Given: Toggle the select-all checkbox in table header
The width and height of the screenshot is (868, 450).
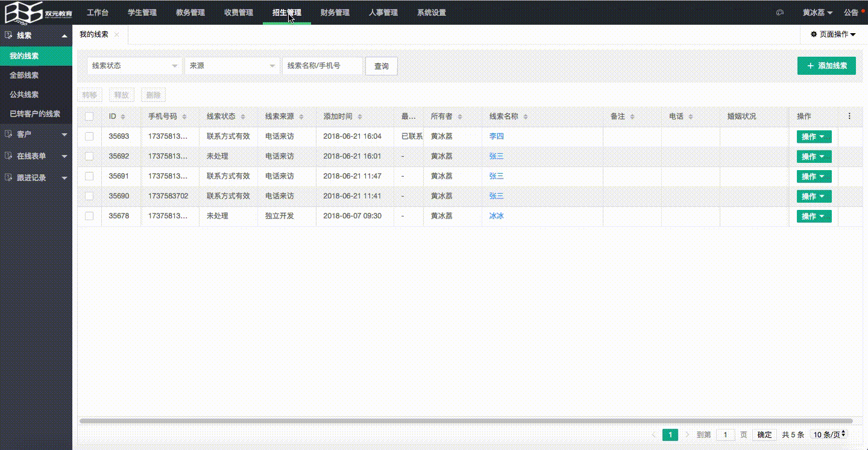Looking at the screenshot, I should coord(89,116).
